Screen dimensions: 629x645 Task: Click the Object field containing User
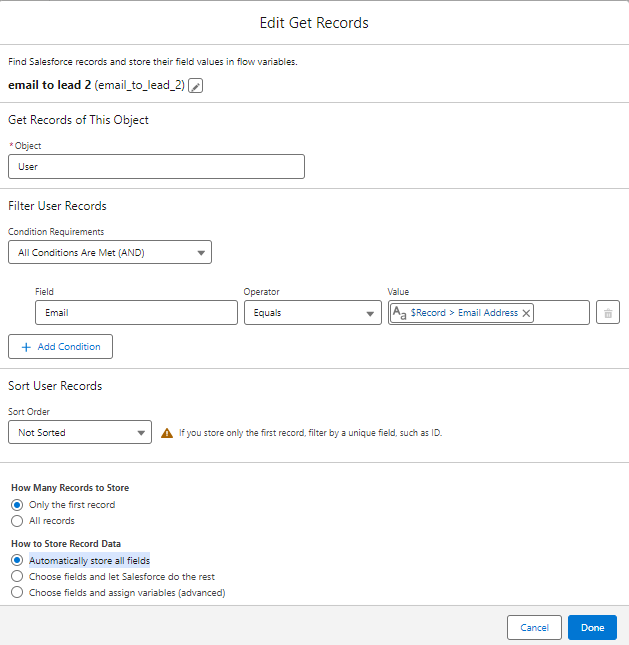coord(156,167)
